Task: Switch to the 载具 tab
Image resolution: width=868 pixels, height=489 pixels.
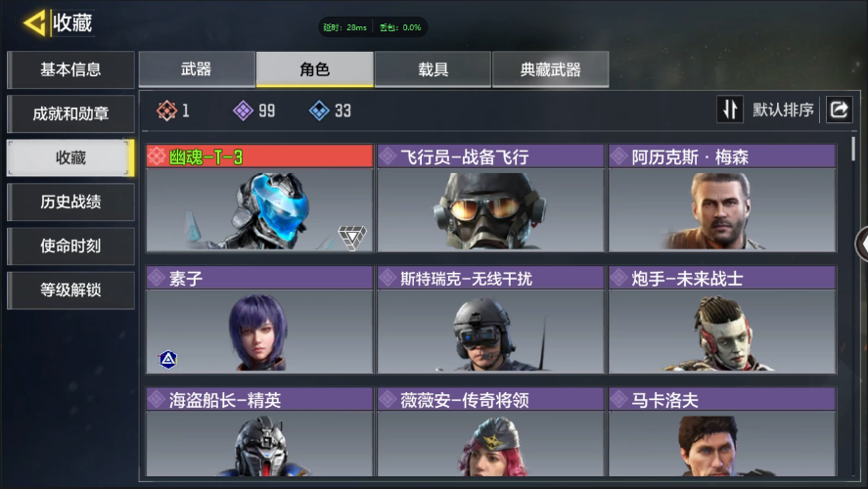Action: pyautogui.click(x=433, y=69)
